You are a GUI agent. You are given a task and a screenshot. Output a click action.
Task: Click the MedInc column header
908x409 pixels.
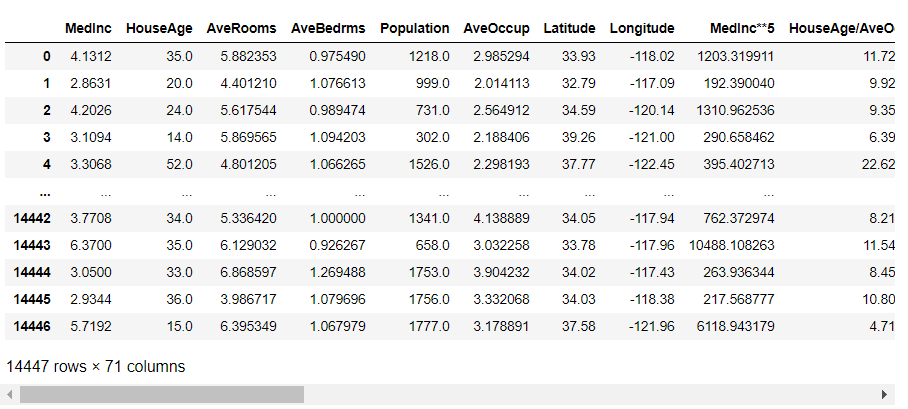pos(86,28)
